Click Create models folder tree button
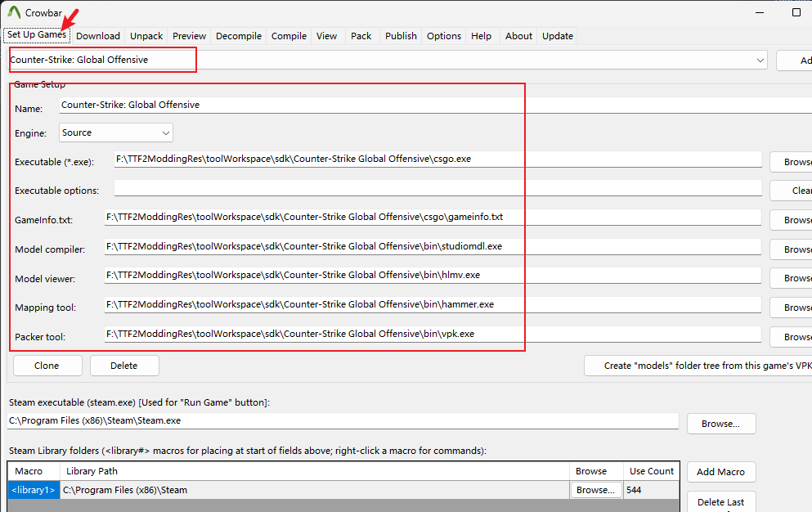 click(x=698, y=366)
